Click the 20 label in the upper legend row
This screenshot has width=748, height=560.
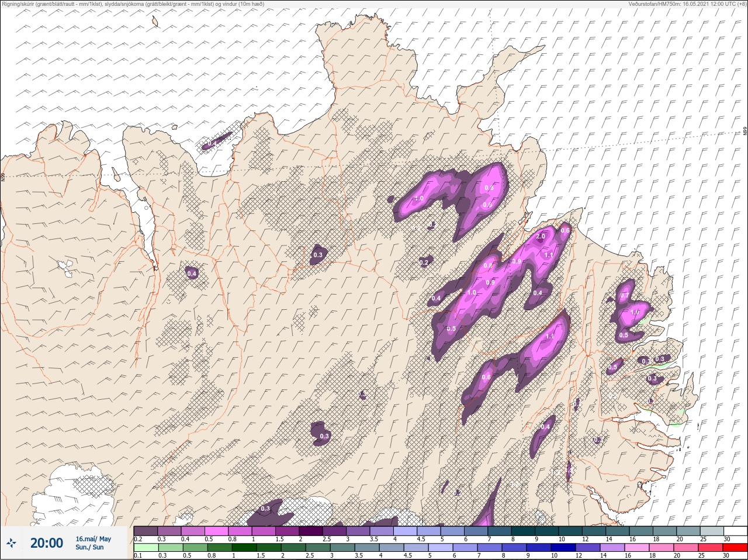680,539
